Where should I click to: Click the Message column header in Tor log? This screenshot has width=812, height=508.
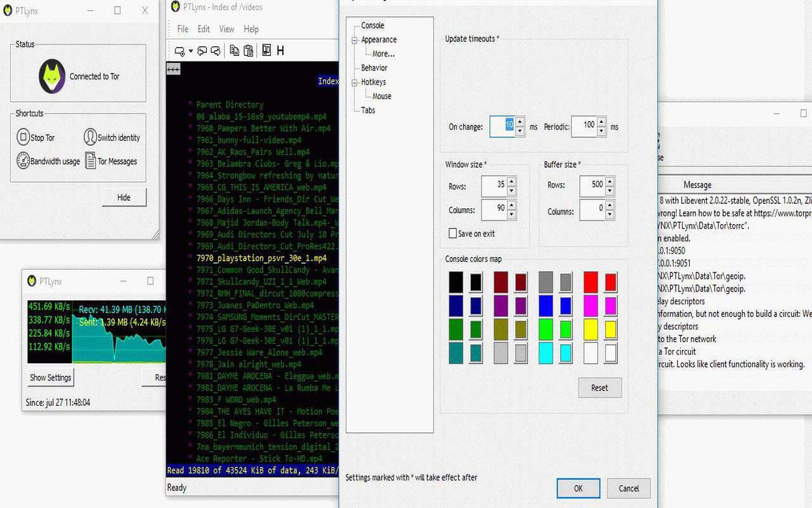697,185
